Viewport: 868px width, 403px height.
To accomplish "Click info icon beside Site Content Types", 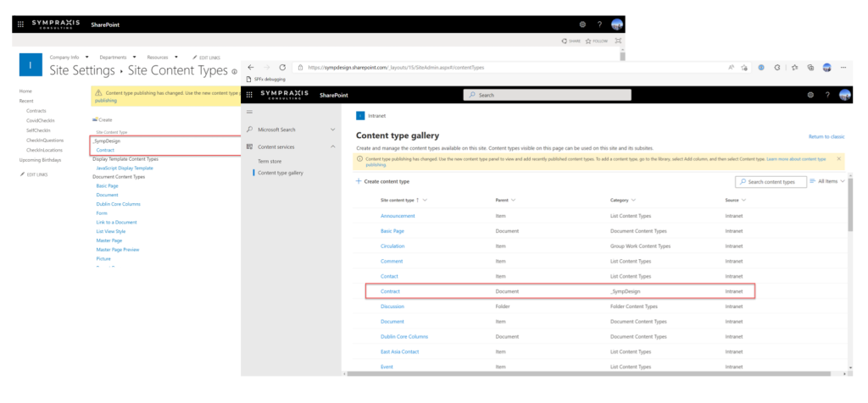I will point(235,72).
